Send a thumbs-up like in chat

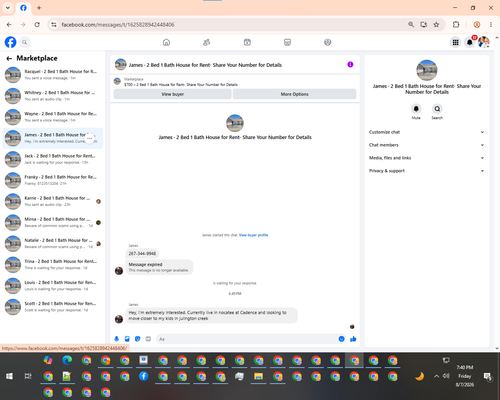[x=353, y=339]
